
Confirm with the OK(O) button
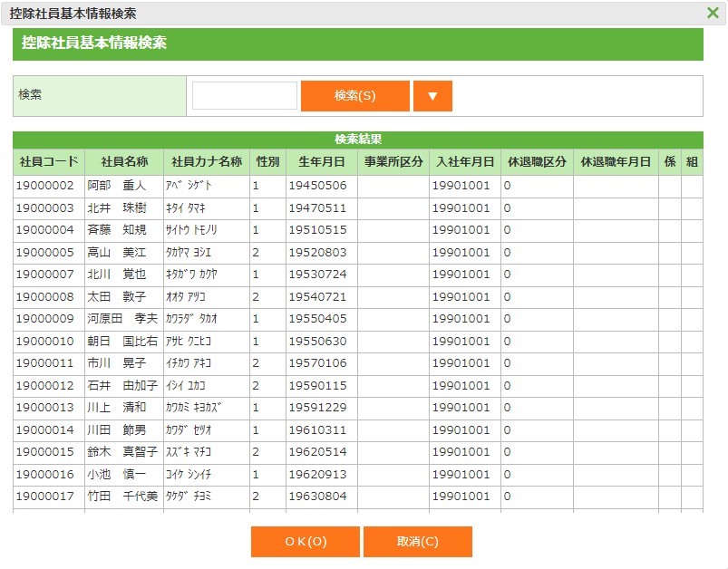click(x=306, y=542)
